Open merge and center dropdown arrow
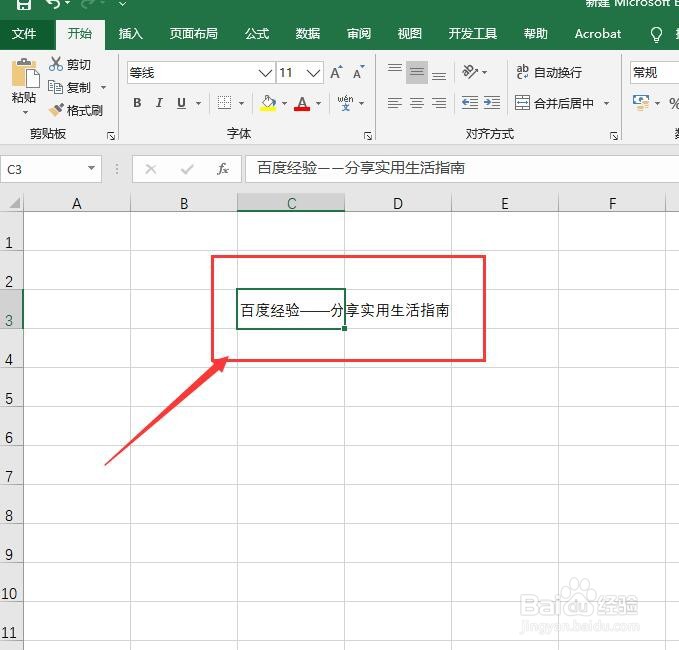This screenshot has width=679, height=650. click(x=607, y=103)
